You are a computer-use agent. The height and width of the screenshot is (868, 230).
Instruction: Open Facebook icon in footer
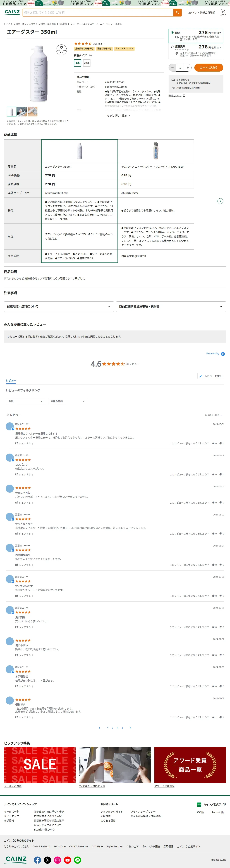coord(37,860)
